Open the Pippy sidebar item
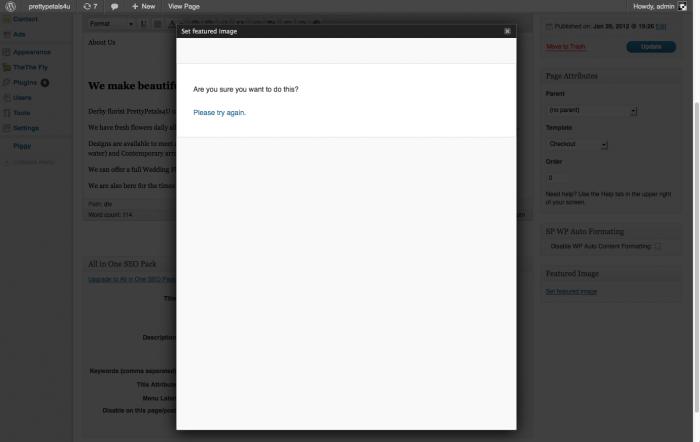 tap(22, 146)
